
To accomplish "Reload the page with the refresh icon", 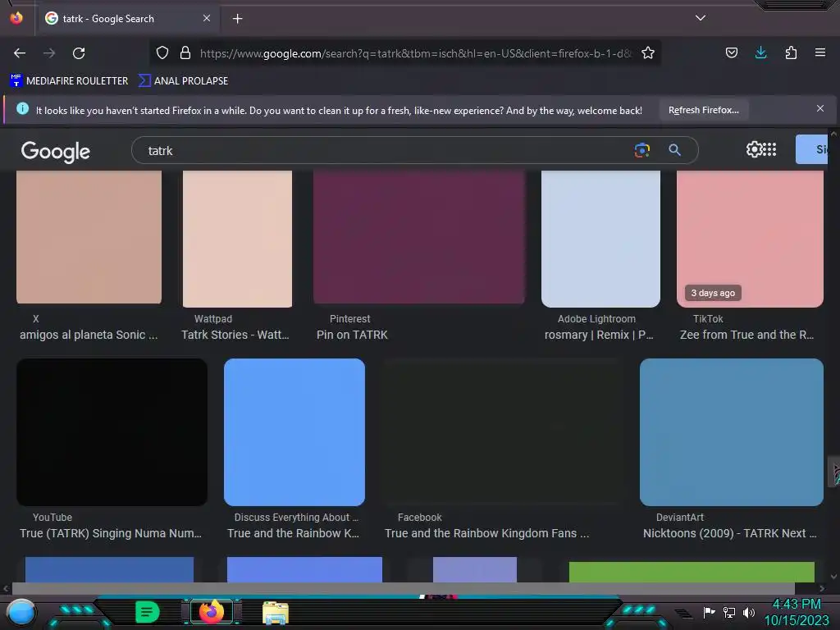I will [x=79, y=53].
